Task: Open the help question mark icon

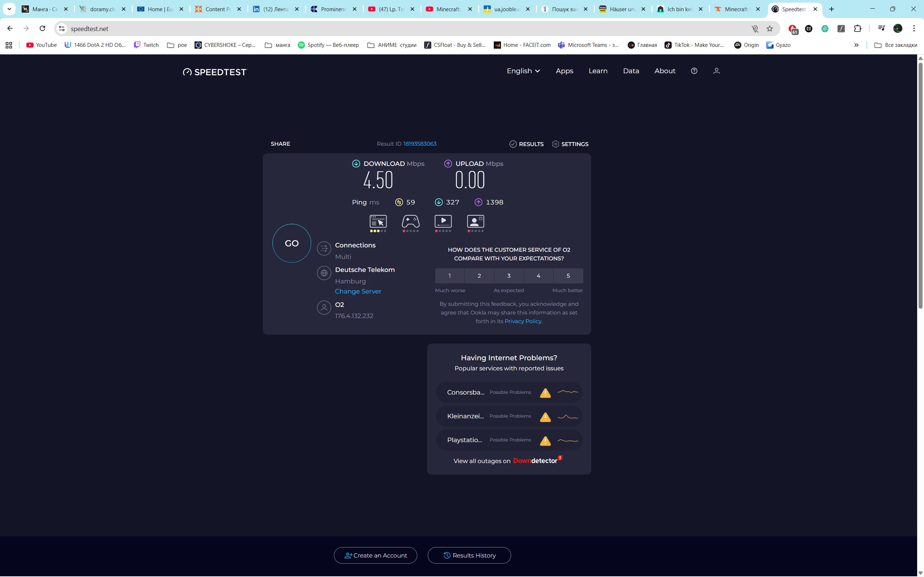Action: (694, 71)
